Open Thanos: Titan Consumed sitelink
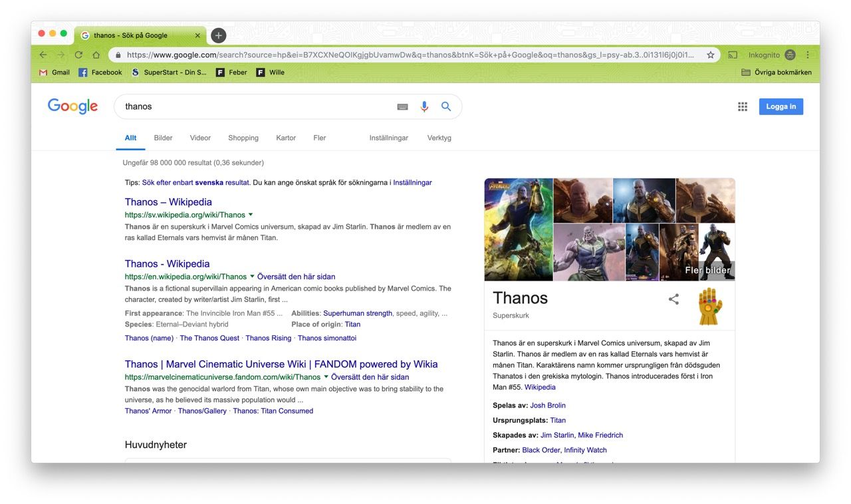The image size is (851, 504). (273, 411)
